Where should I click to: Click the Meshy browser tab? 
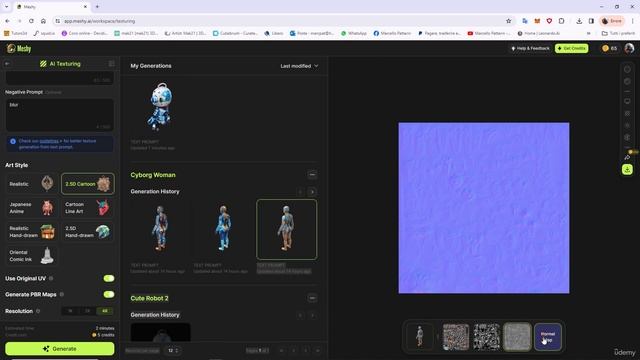coord(52,7)
